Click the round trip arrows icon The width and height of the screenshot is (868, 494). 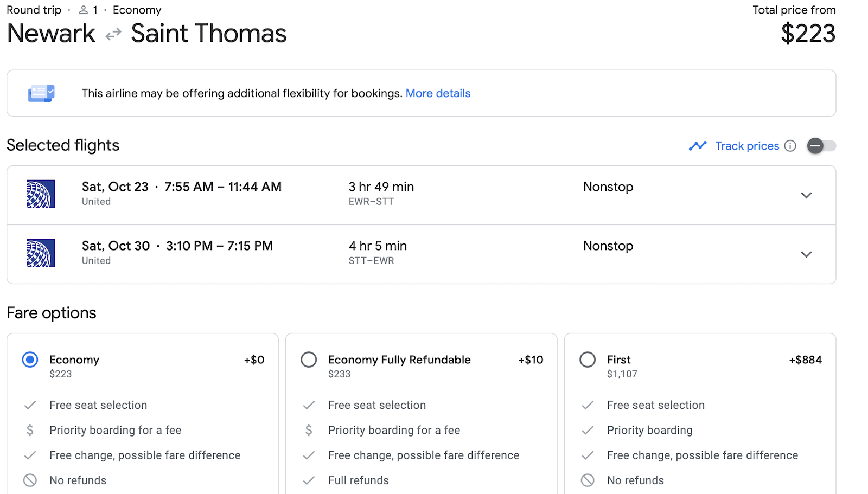coord(113,35)
